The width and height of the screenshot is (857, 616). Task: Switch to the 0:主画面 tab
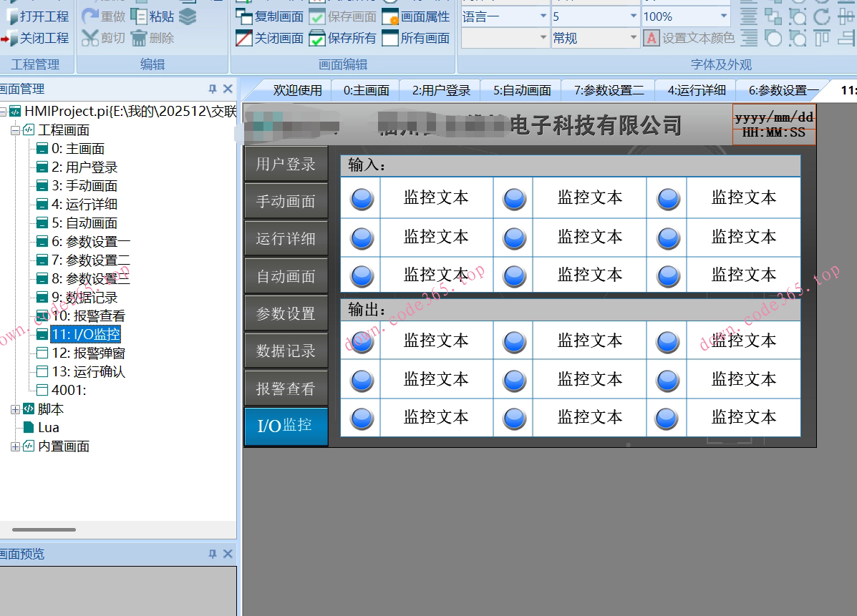coord(366,90)
